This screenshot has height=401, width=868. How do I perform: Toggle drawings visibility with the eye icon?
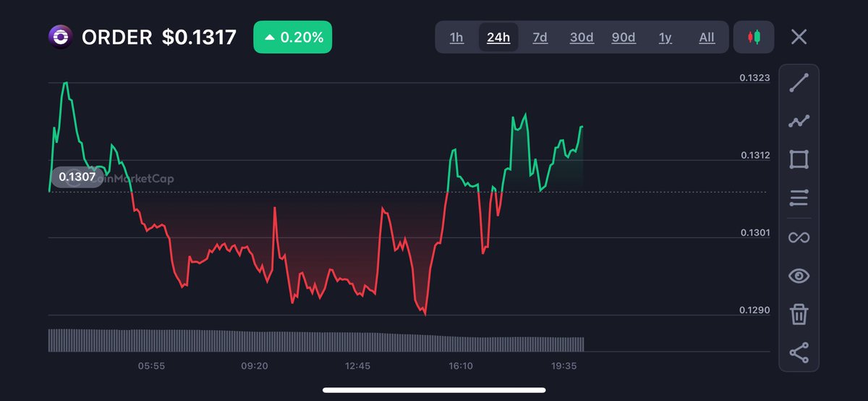[x=799, y=276]
